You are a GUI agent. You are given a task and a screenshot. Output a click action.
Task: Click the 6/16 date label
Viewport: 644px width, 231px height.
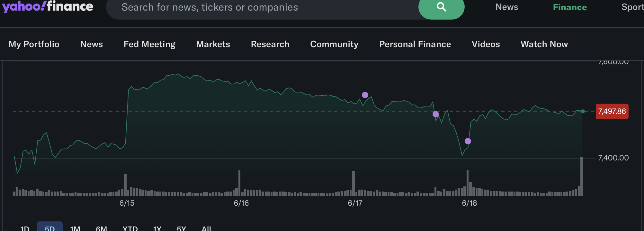(241, 203)
